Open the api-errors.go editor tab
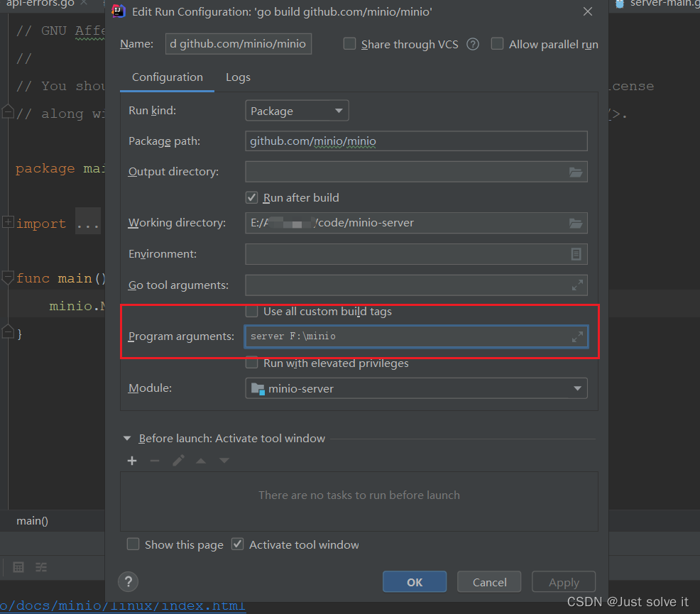 click(40, 3)
